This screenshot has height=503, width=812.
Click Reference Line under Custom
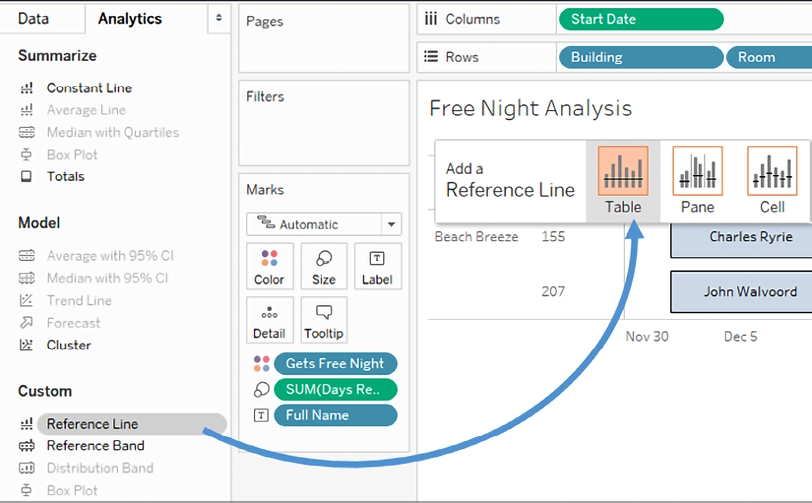pyautogui.click(x=92, y=424)
